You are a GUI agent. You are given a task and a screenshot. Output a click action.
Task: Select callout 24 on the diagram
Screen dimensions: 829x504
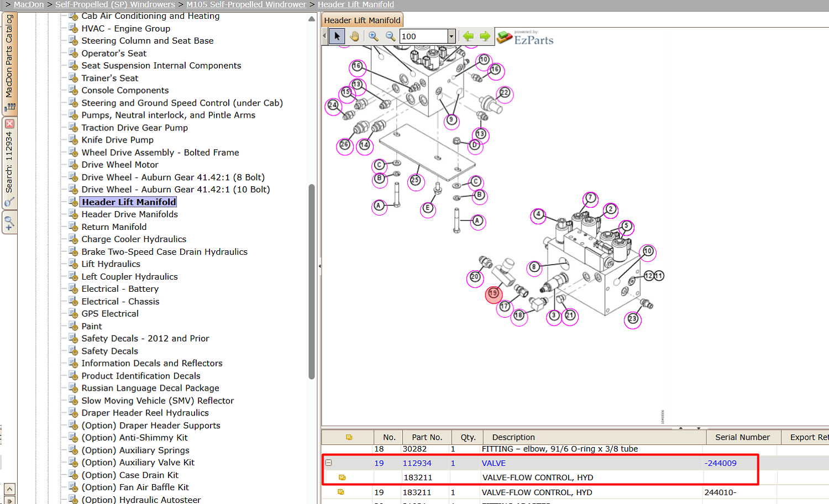[x=333, y=105]
